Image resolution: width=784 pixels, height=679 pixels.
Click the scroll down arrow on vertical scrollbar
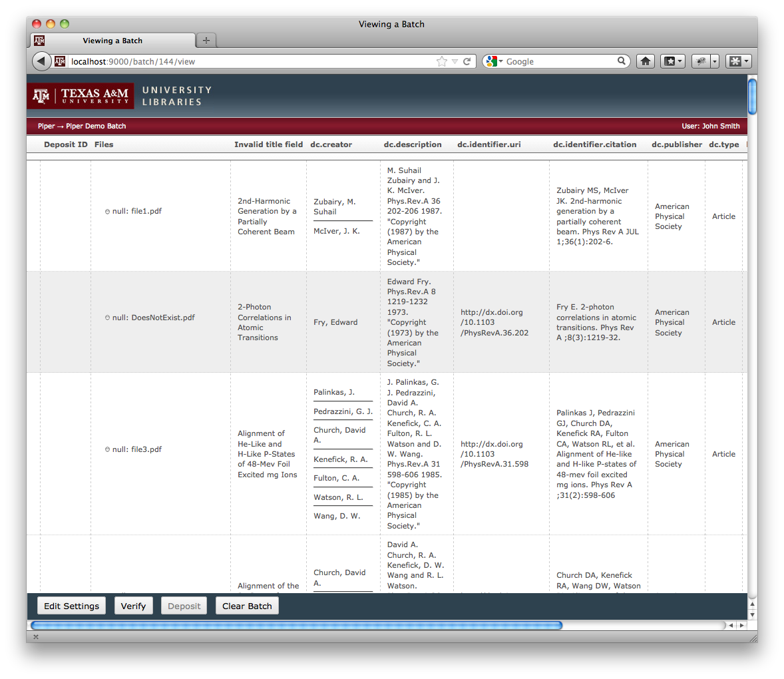(752, 614)
